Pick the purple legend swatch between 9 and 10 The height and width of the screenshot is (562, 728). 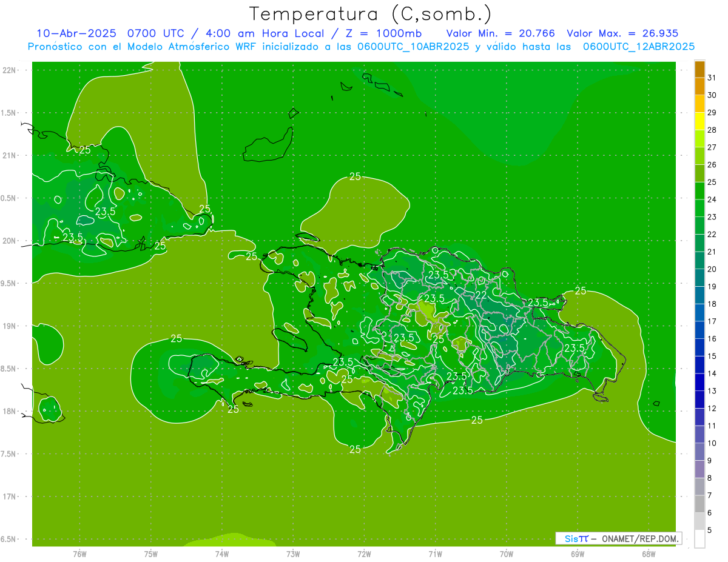[699, 452]
